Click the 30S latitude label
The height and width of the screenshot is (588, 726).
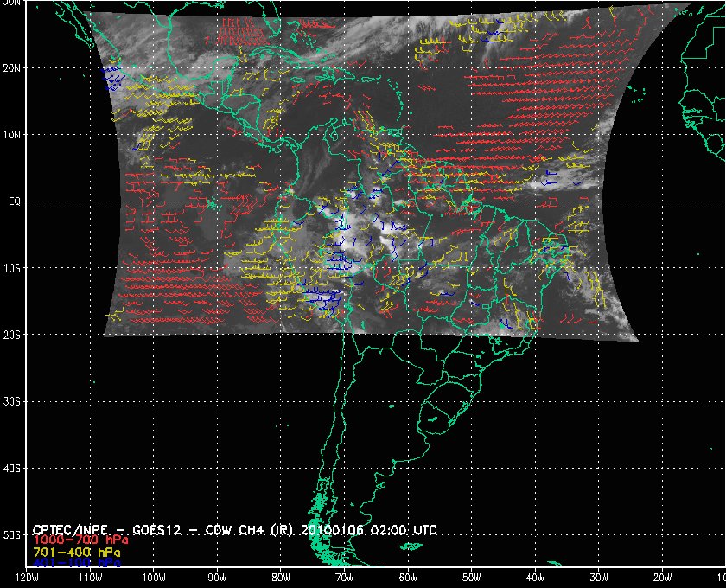coord(11,402)
